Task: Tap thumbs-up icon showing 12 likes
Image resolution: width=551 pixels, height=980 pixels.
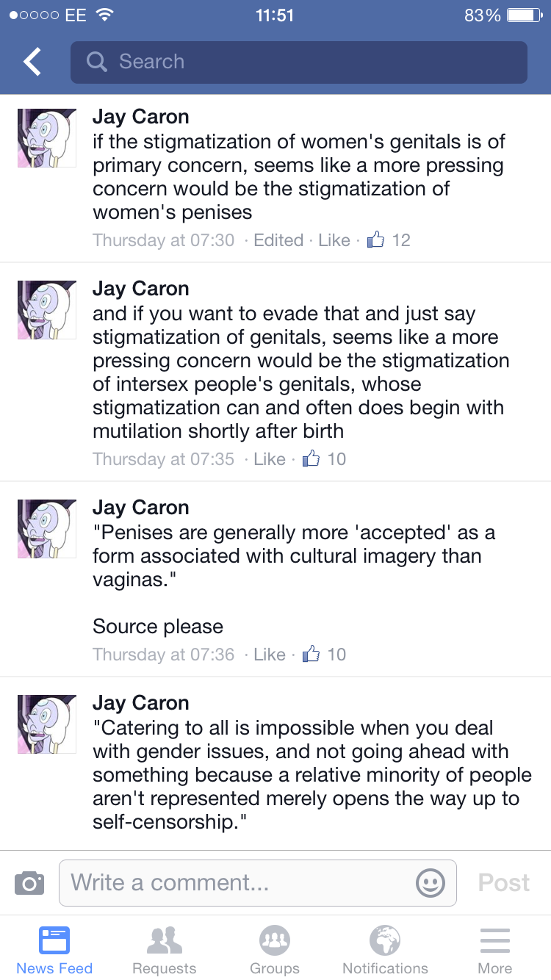Action: click(375, 239)
